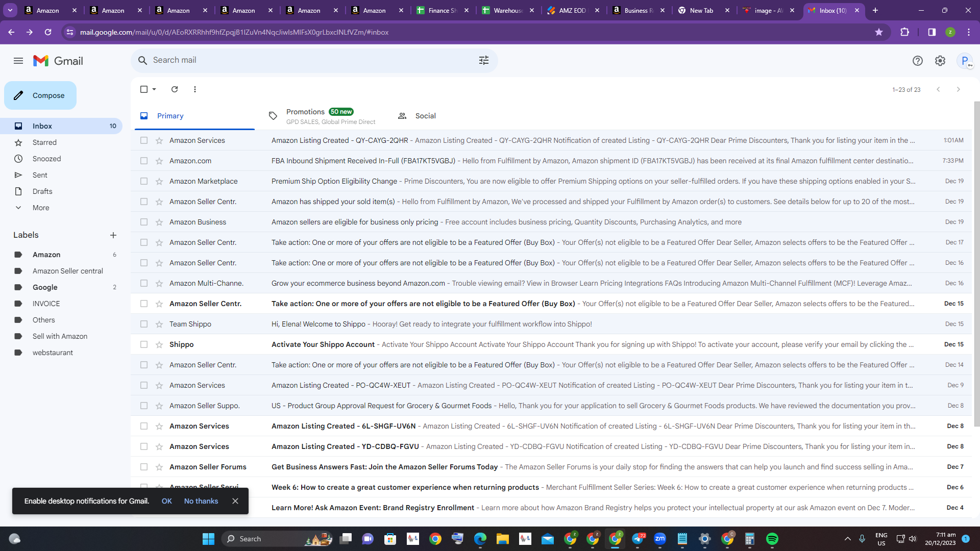Select checkbox for Amazon Seller Forums email
This screenshot has height=551, width=980.
click(x=144, y=467)
